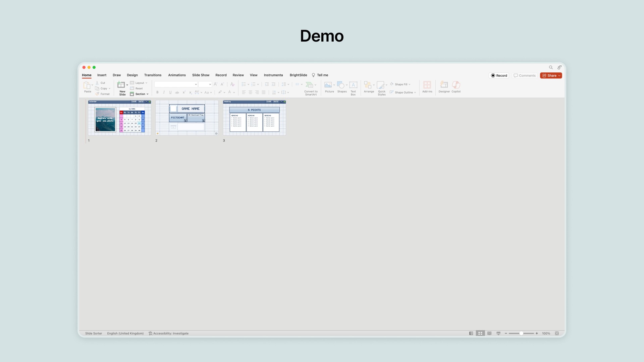Expand the Share button menu arrow
The width and height of the screenshot is (644, 362).
click(559, 76)
